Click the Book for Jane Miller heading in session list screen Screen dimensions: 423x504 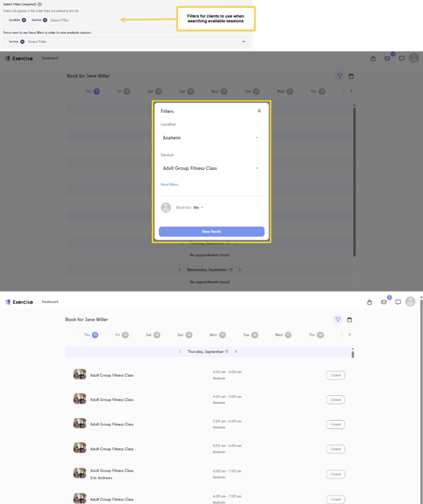[x=87, y=320]
